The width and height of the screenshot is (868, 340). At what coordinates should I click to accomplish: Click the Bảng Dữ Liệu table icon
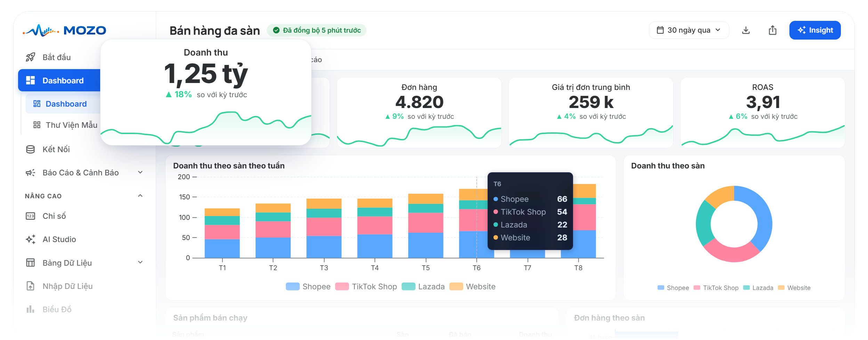pos(31,263)
